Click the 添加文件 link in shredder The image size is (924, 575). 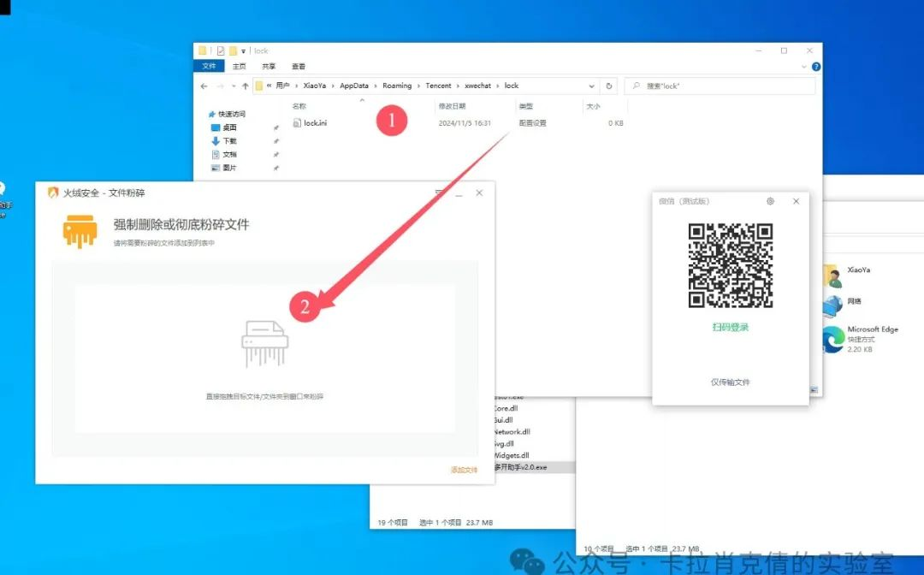[x=464, y=470]
